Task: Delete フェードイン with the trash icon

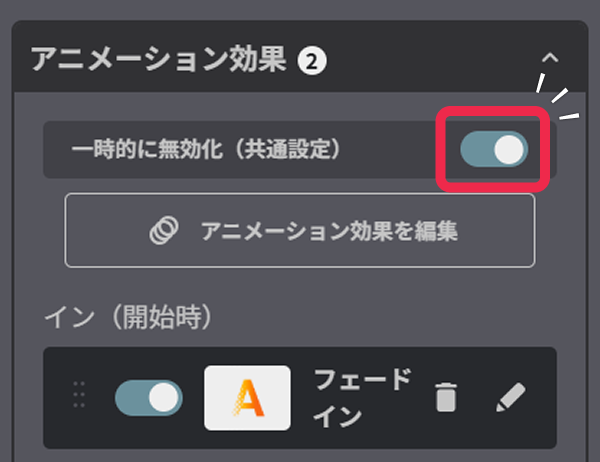Action: tap(446, 397)
